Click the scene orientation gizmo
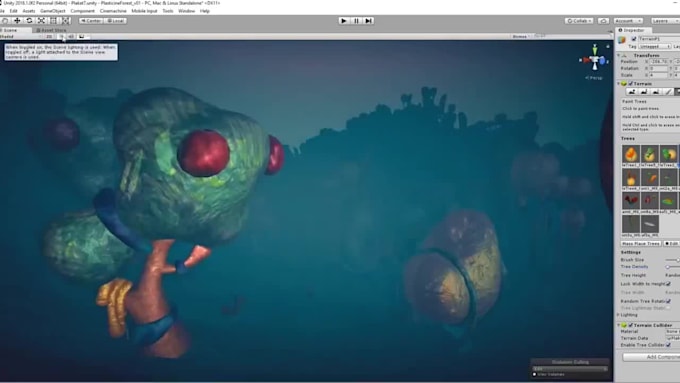This screenshot has width=680, height=383. coord(595,61)
